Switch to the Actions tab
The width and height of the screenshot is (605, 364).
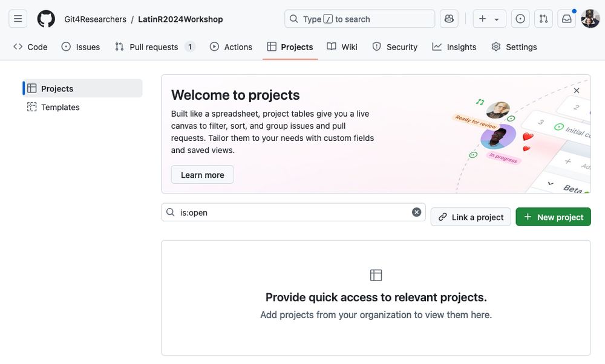(x=231, y=46)
